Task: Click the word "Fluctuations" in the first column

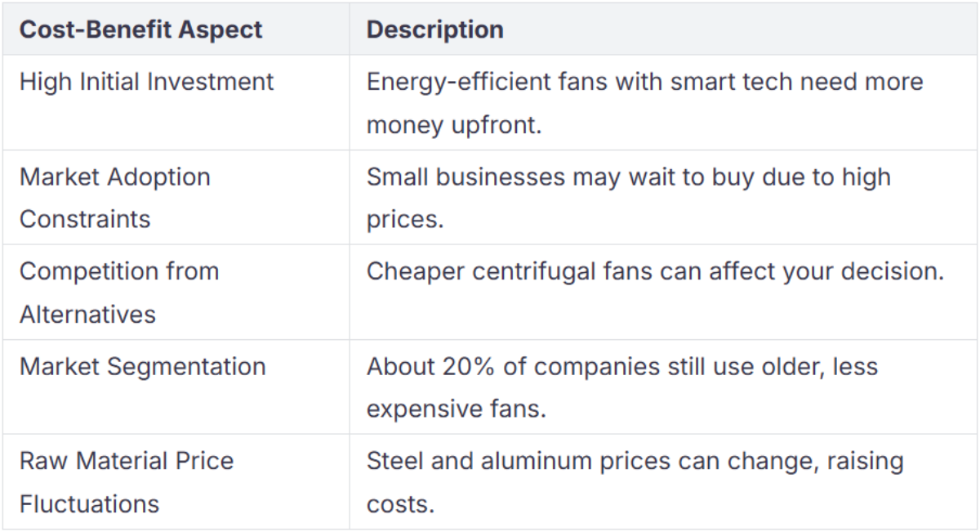Action: tap(89, 504)
